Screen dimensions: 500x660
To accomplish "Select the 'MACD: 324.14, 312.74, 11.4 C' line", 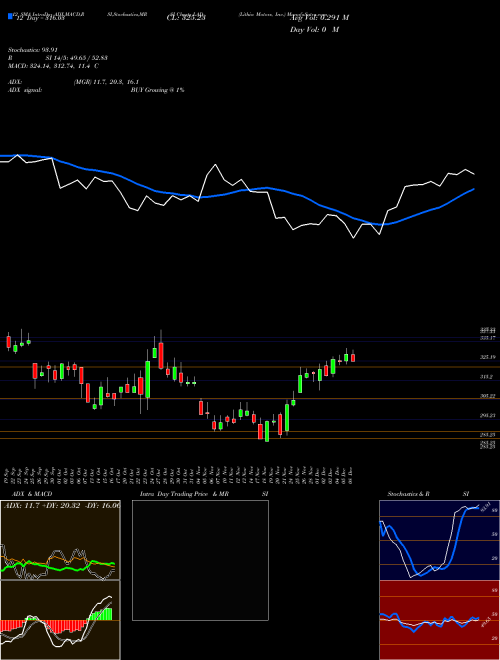I will [x=53, y=66].
